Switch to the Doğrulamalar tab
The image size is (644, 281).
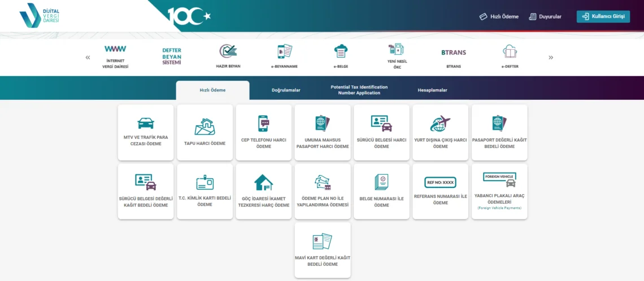pos(286,90)
